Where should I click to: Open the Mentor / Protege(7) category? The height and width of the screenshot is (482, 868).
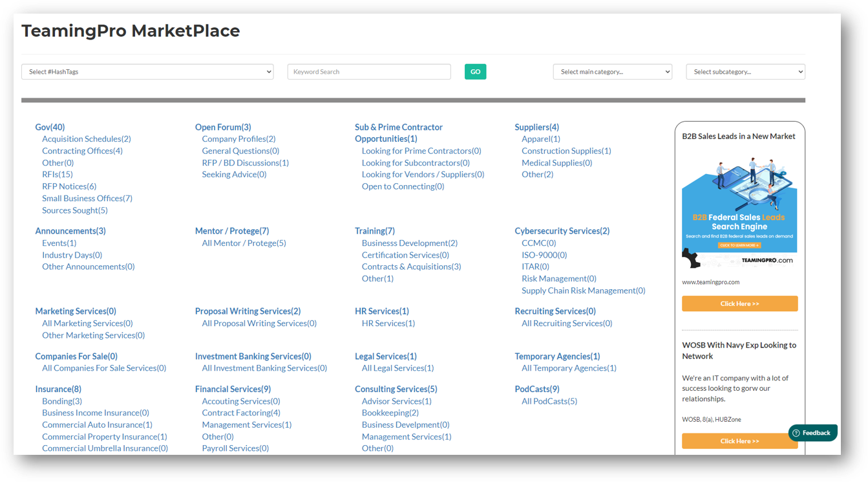(232, 231)
